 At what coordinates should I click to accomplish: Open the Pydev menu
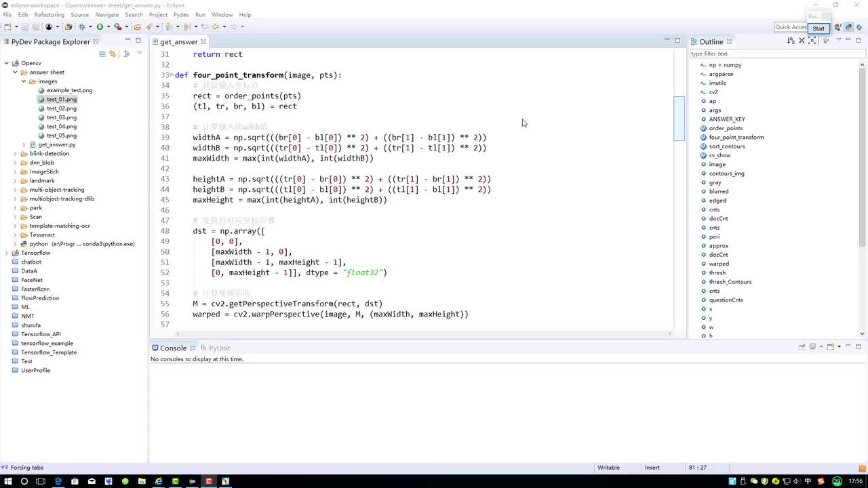tap(181, 15)
